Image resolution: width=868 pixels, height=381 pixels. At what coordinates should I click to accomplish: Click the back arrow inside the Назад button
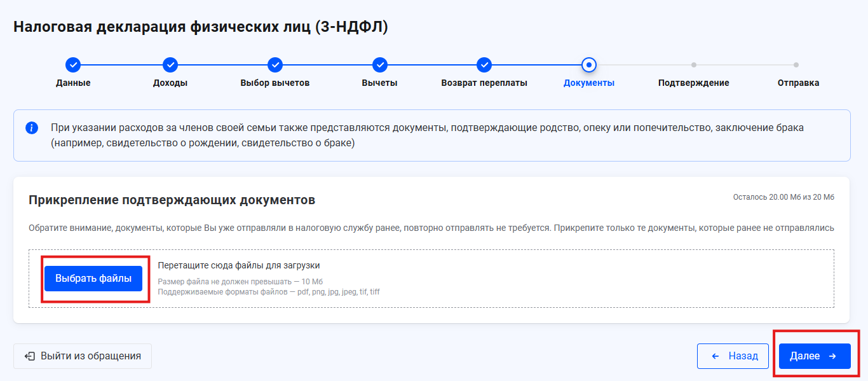click(x=716, y=356)
